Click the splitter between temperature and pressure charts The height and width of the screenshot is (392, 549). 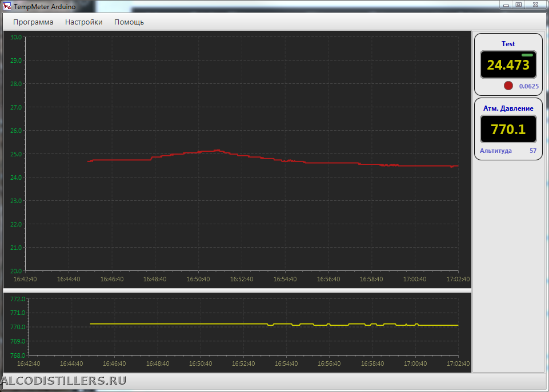[x=237, y=290]
